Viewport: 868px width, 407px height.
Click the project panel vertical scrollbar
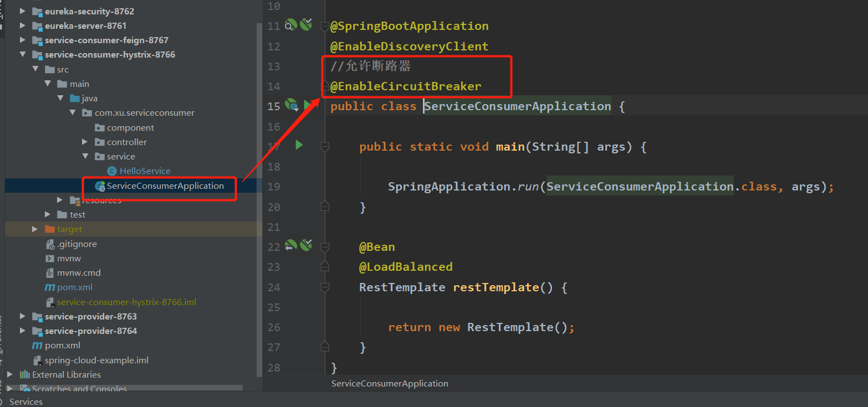259,199
